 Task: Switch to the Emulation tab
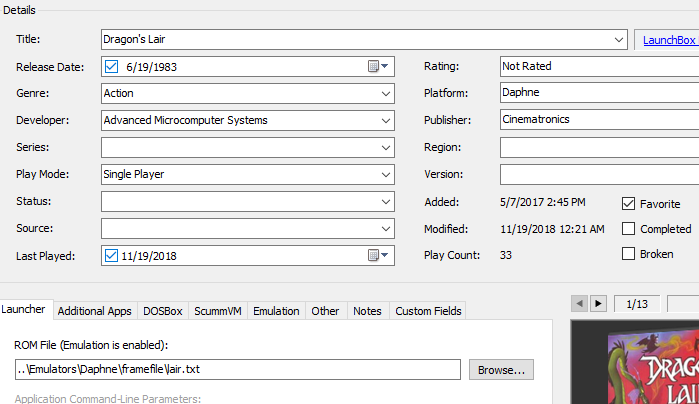(x=276, y=311)
